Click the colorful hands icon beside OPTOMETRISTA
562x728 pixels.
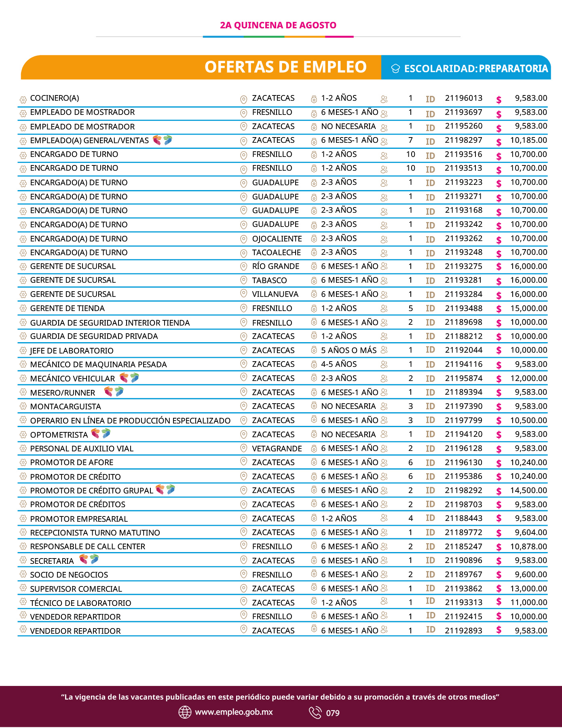101,434
